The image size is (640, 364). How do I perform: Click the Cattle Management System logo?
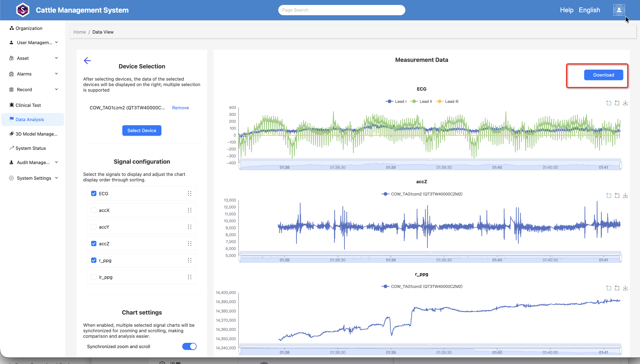pos(23,10)
